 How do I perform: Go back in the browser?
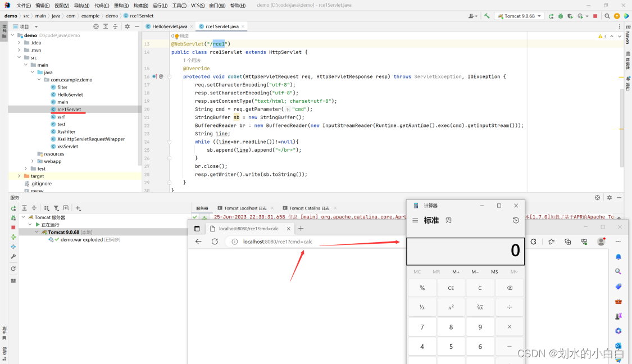point(198,242)
